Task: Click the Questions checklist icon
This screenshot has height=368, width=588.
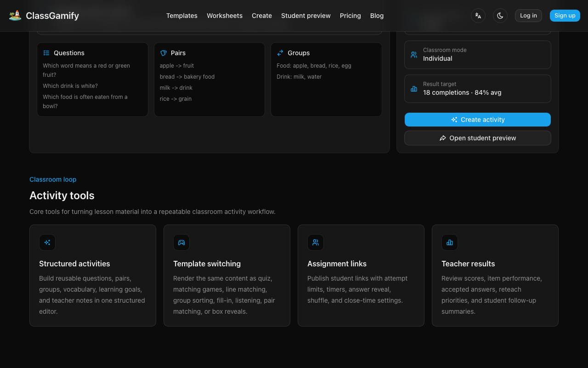Action: point(46,53)
